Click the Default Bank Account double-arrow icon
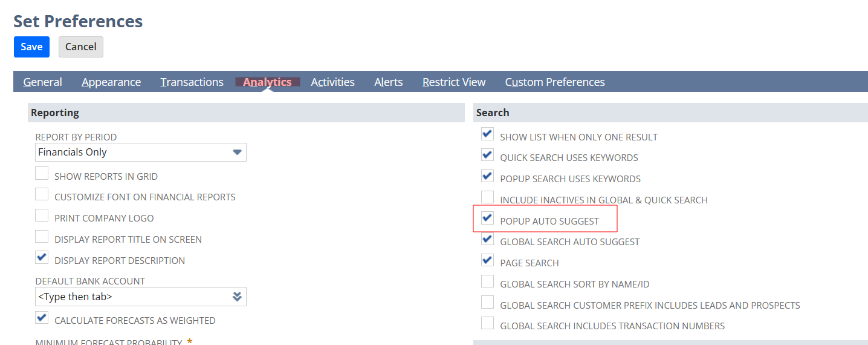The image size is (868, 345). pos(237,297)
